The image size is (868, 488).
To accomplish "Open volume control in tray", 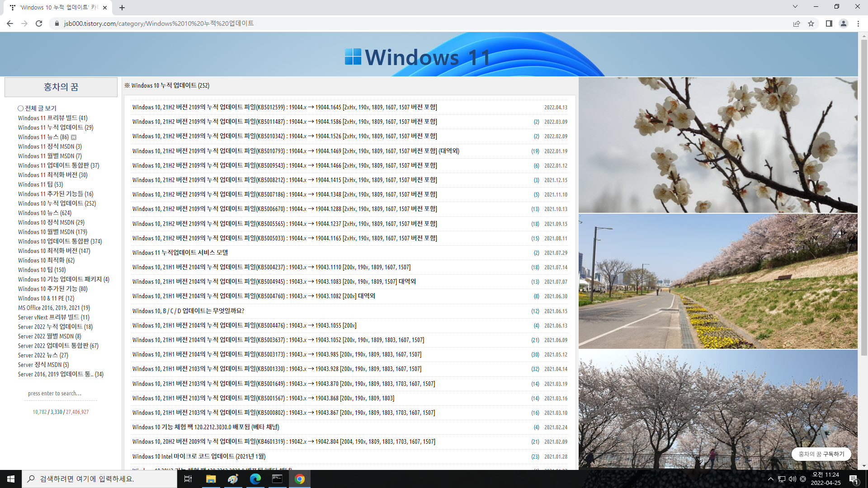I will coord(793,479).
